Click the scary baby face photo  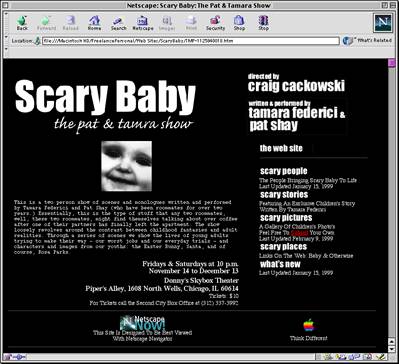127,166
